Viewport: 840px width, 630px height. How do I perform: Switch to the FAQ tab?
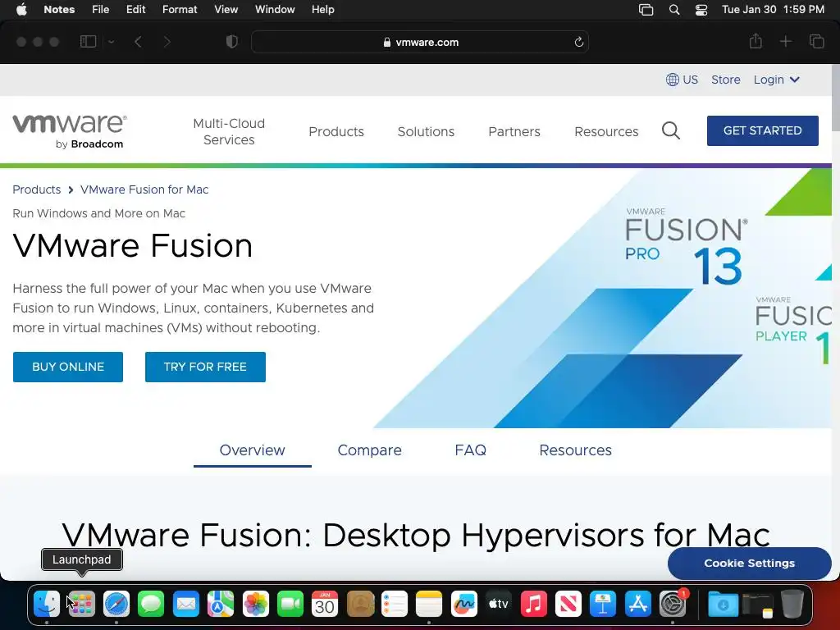[x=470, y=450]
